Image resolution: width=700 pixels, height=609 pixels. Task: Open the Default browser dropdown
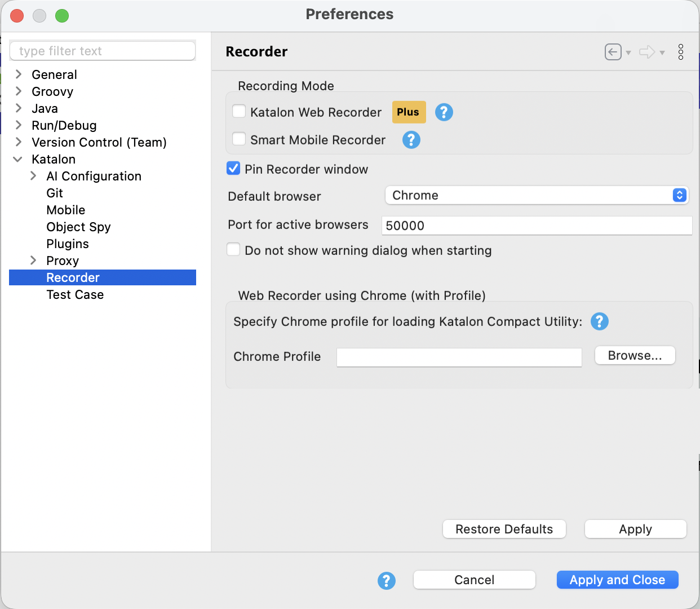pos(679,195)
